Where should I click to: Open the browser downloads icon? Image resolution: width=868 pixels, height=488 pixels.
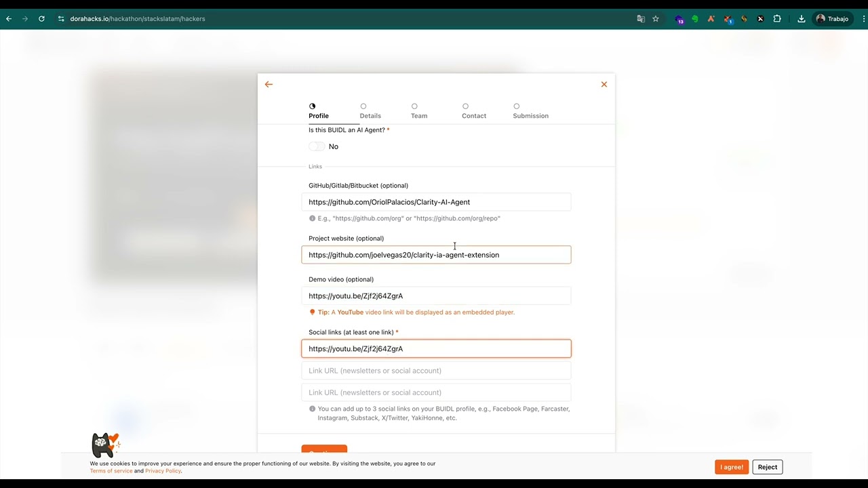click(802, 19)
